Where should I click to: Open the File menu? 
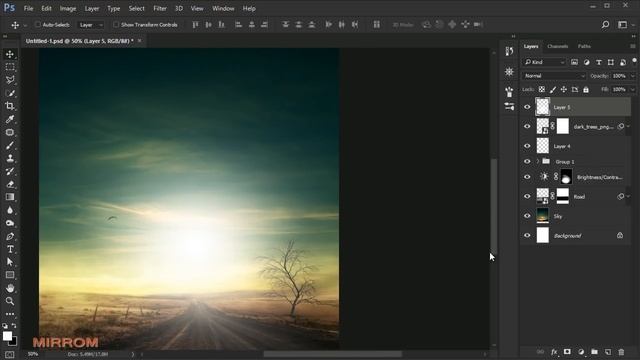(29, 8)
